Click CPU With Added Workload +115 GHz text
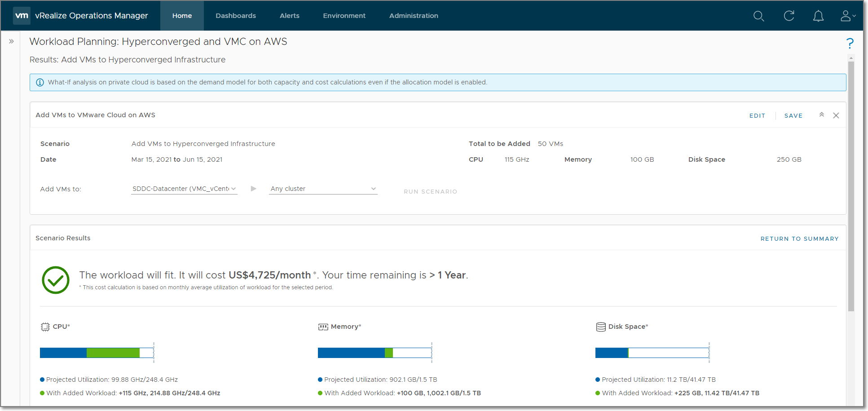 click(133, 393)
